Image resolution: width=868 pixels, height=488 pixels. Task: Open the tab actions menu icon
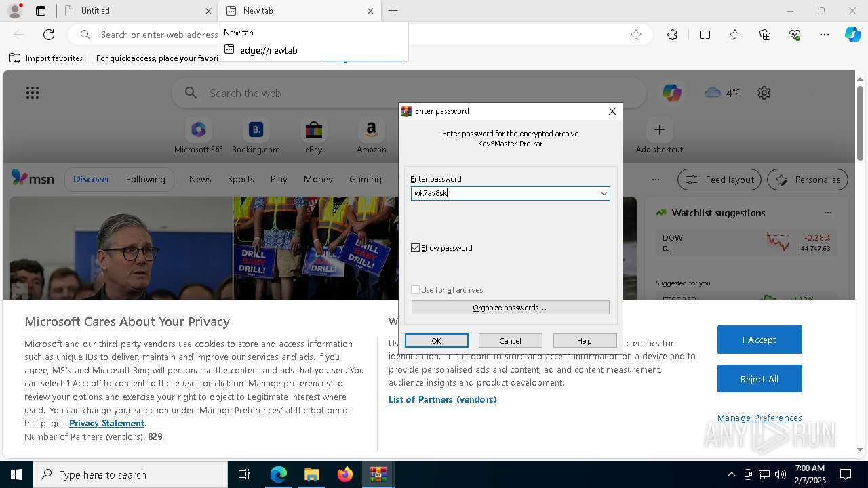pyautogui.click(x=41, y=11)
